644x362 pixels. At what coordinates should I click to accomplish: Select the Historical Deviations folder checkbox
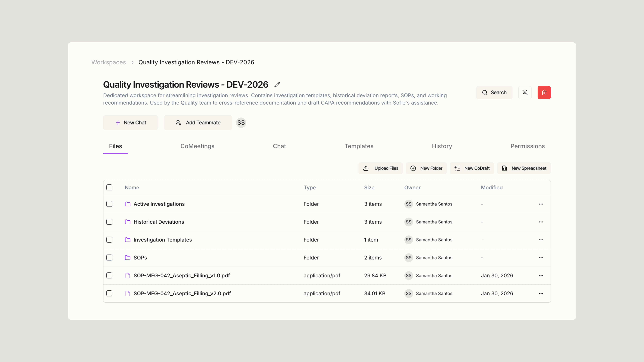coord(109,222)
